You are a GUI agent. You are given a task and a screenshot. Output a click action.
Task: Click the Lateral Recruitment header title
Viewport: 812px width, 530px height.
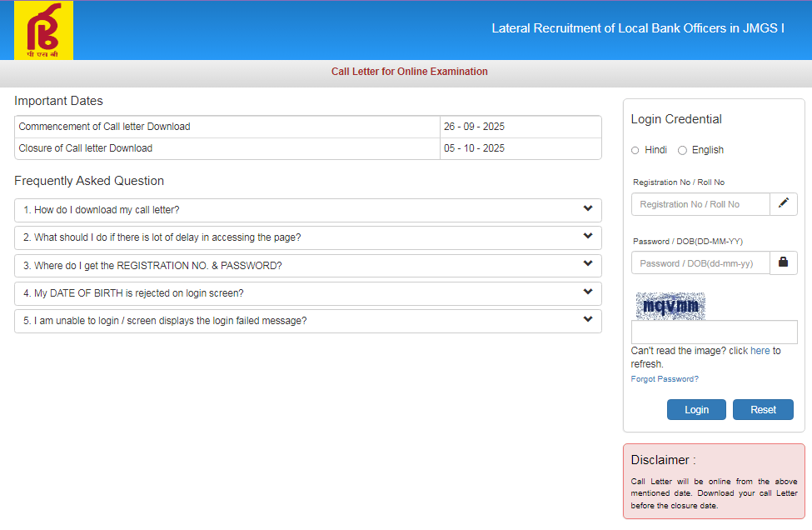click(638, 28)
